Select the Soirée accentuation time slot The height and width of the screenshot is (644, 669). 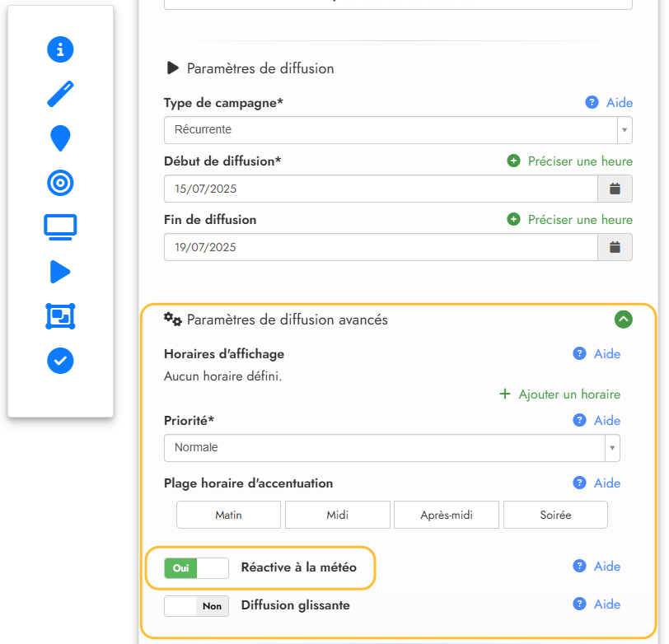pos(555,515)
